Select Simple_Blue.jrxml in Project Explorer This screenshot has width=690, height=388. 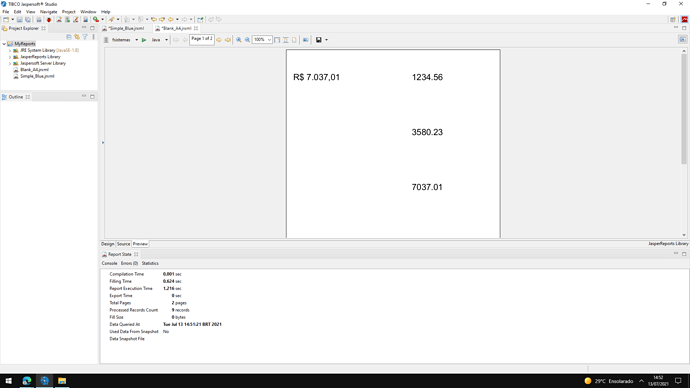(x=37, y=76)
